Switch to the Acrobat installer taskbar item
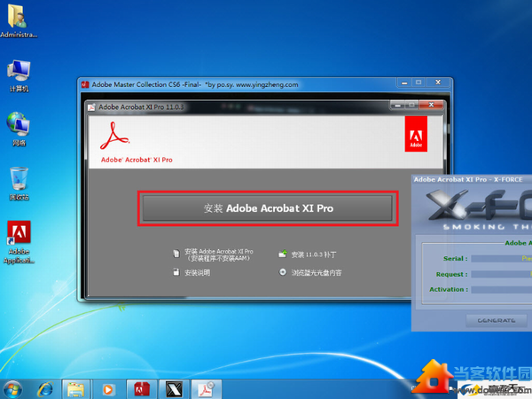The height and width of the screenshot is (399, 532). [207, 389]
